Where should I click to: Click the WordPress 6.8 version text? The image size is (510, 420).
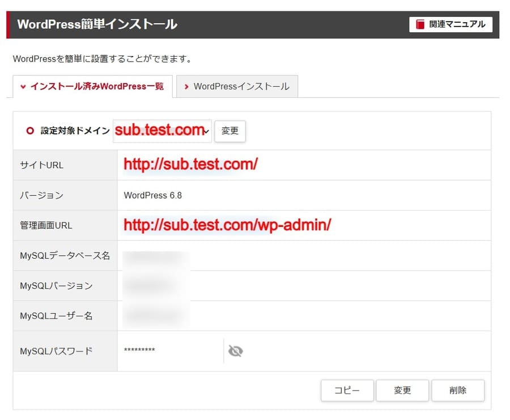tap(152, 195)
